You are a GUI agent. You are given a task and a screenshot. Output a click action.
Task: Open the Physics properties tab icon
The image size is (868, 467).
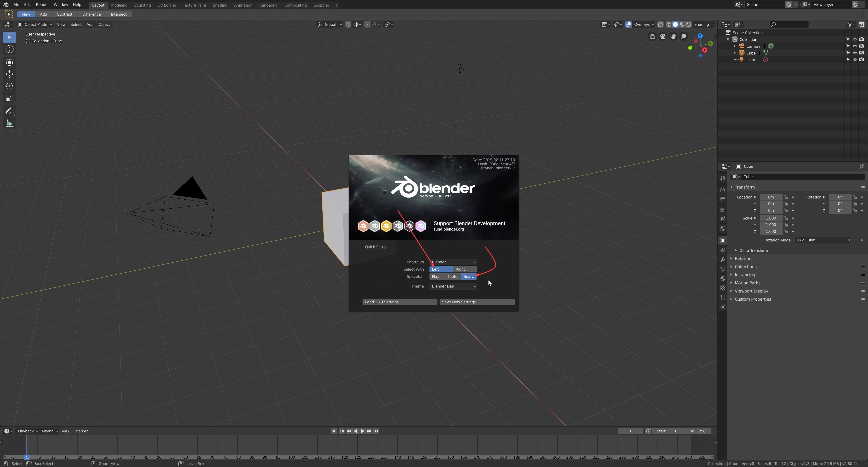(723, 307)
